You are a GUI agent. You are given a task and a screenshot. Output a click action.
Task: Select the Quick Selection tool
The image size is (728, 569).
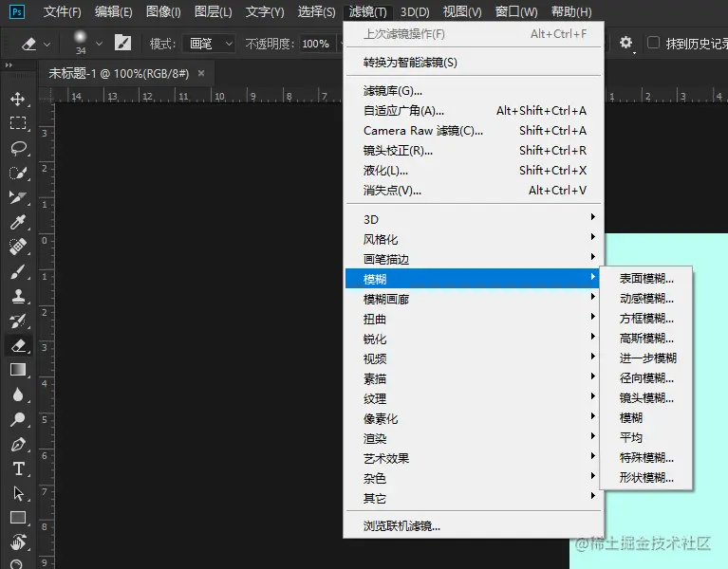[18, 173]
